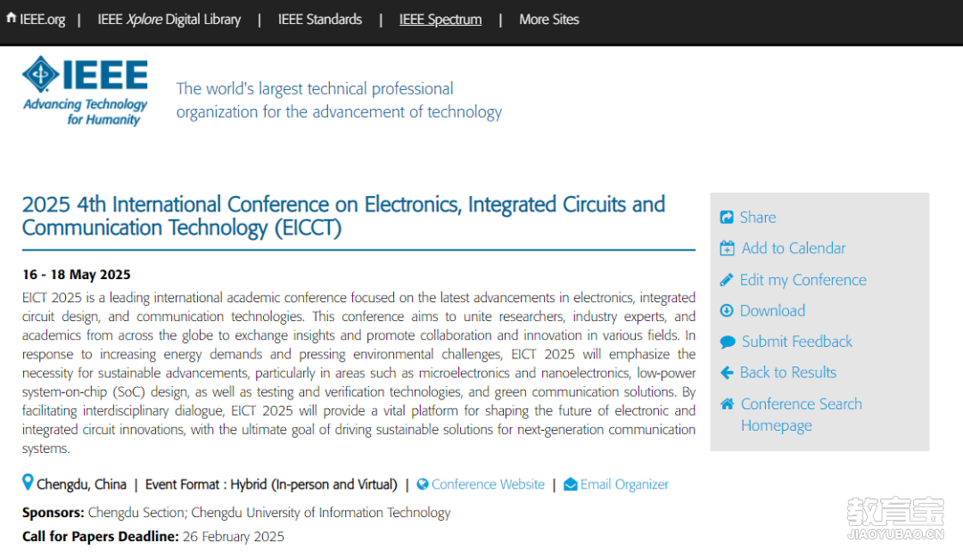Click the EICCT conference title heading
This screenshot has width=963, height=560.
click(343, 216)
